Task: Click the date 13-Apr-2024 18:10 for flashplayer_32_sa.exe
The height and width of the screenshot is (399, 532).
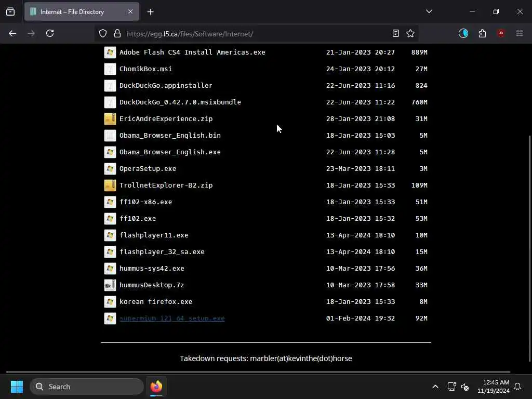Action: click(361, 252)
